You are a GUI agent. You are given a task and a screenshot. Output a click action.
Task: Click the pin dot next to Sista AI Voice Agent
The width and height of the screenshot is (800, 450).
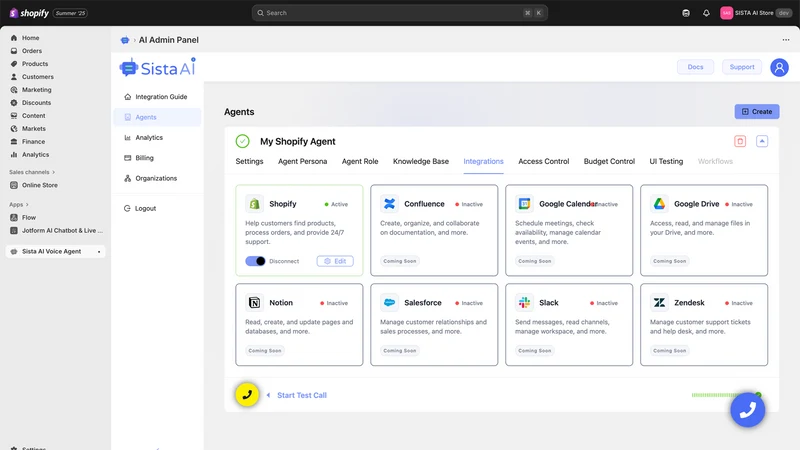(x=99, y=252)
